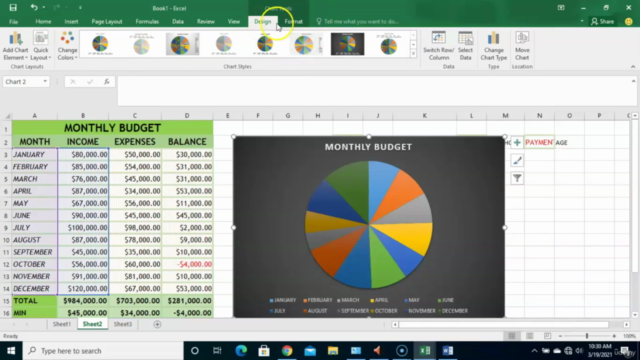Click the Chart Elements plus button
The width and height of the screenshot is (640, 360).
(517, 142)
